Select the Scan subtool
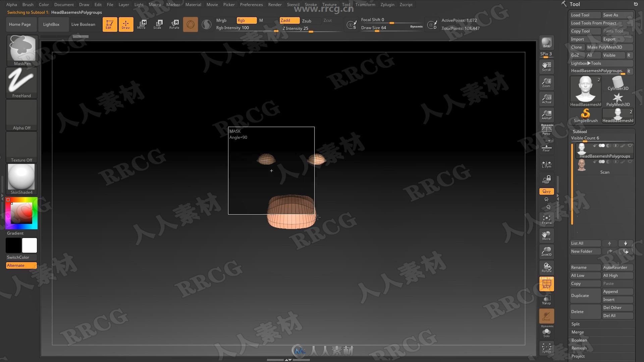The image size is (644, 362). click(605, 167)
